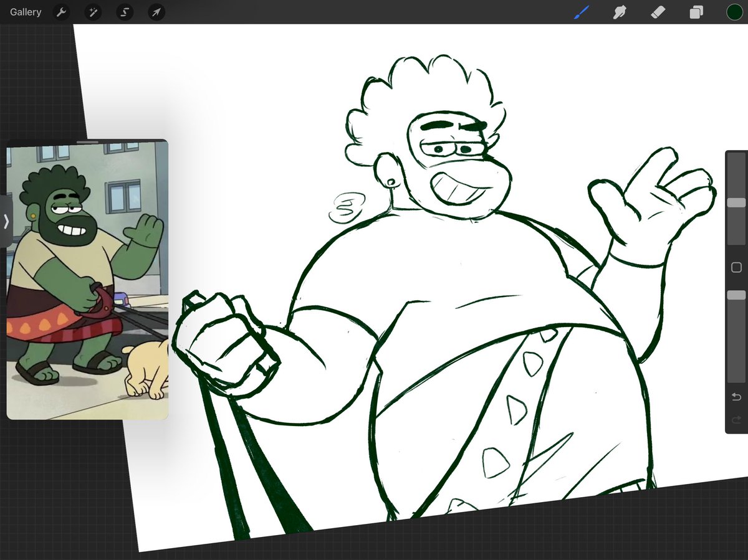
Task: Open the Actions wrench menu
Action: click(x=61, y=12)
